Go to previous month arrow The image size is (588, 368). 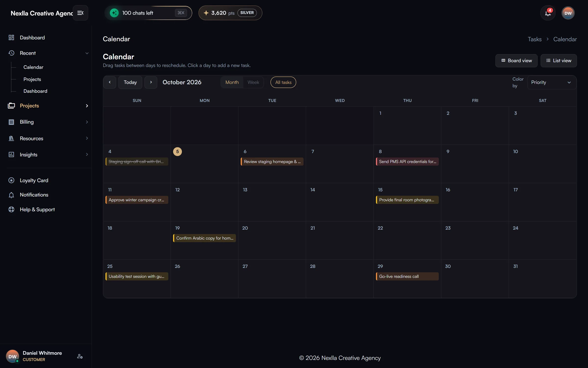coord(110,82)
